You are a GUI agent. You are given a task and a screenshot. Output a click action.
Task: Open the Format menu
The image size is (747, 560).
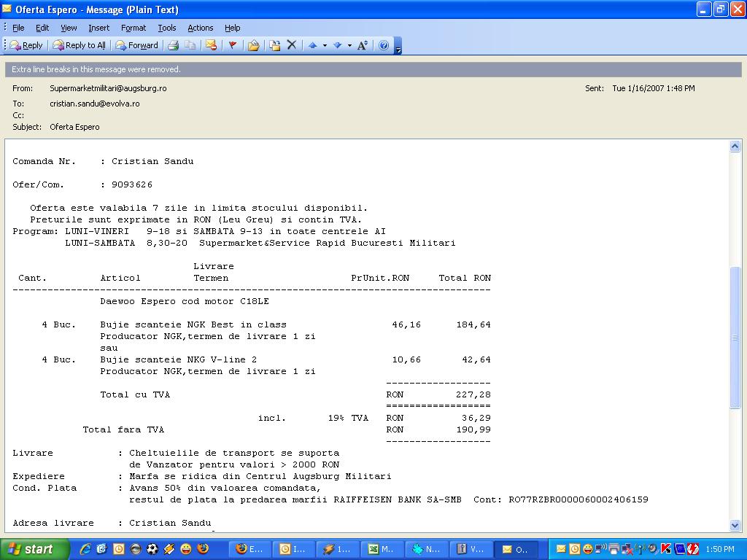133,28
